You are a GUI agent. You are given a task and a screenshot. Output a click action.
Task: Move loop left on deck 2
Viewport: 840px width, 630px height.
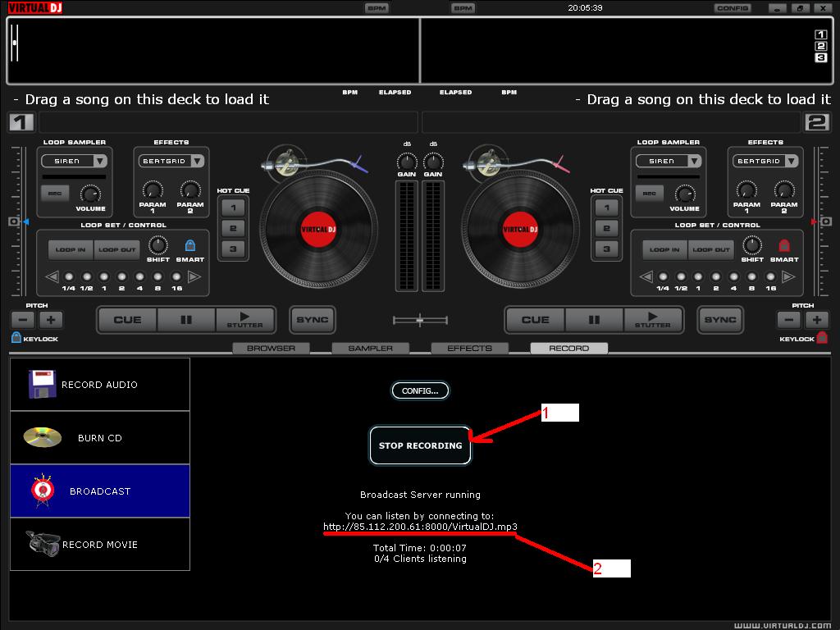(x=646, y=277)
